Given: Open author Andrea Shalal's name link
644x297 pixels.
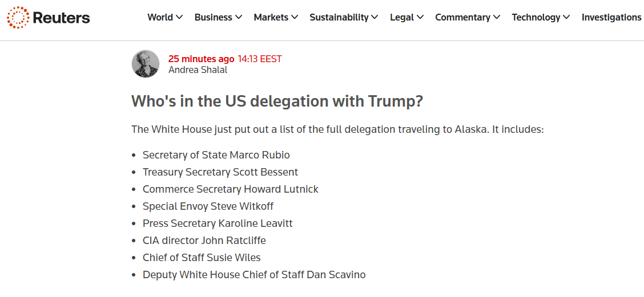Looking at the screenshot, I should tap(198, 70).
